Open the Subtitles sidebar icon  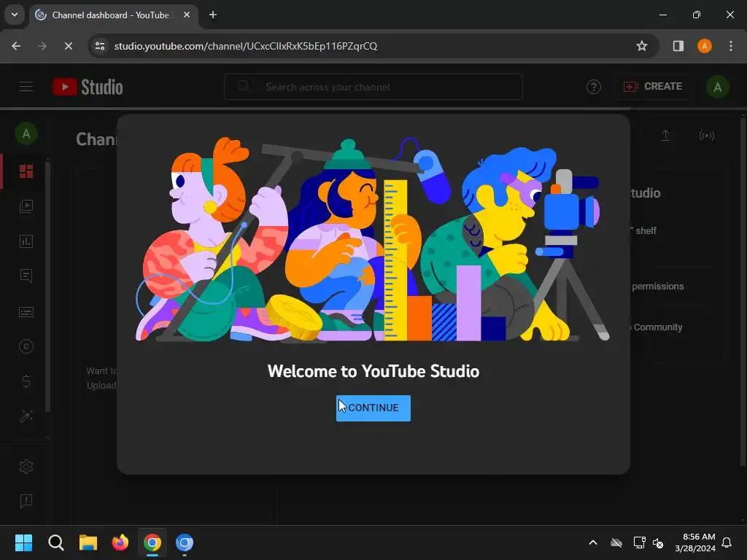point(26,312)
